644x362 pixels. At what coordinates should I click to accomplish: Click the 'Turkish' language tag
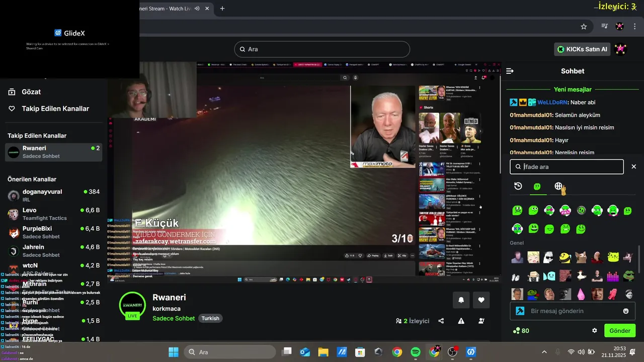210,318
